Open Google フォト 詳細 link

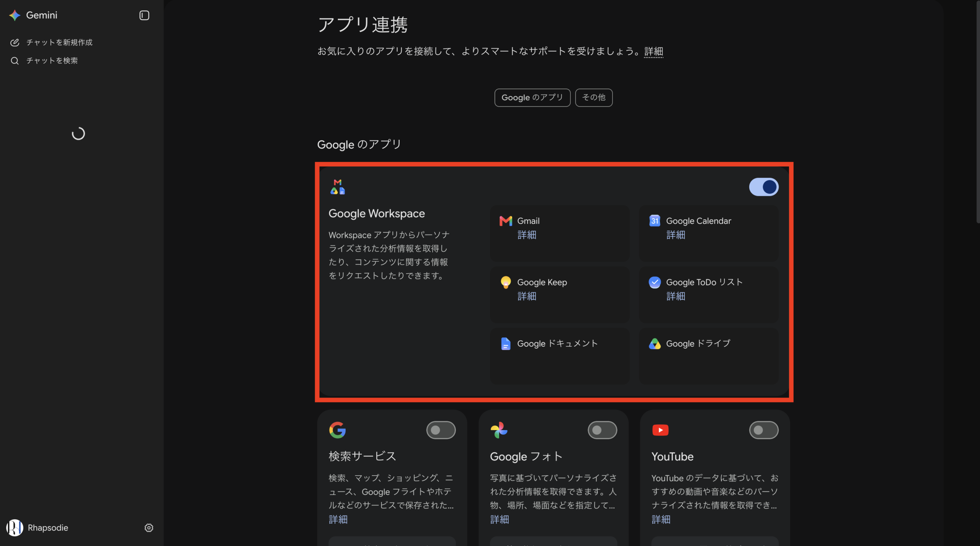pyautogui.click(x=500, y=520)
